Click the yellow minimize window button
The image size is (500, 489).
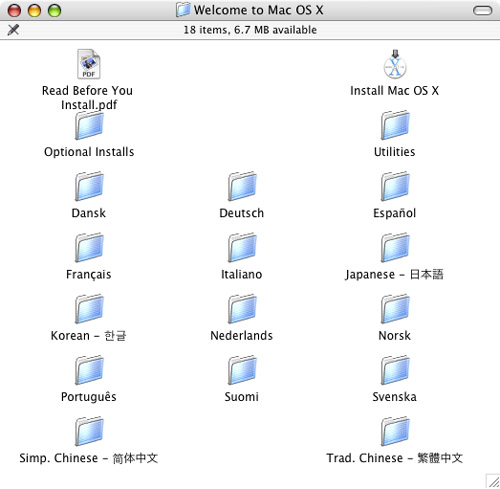pyautogui.click(x=34, y=10)
